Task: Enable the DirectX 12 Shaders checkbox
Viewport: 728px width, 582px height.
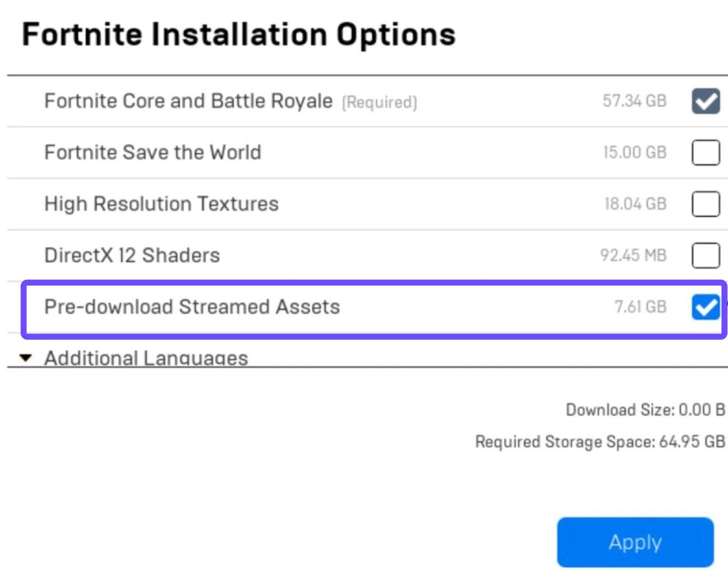Action: pyautogui.click(x=705, y=255)
